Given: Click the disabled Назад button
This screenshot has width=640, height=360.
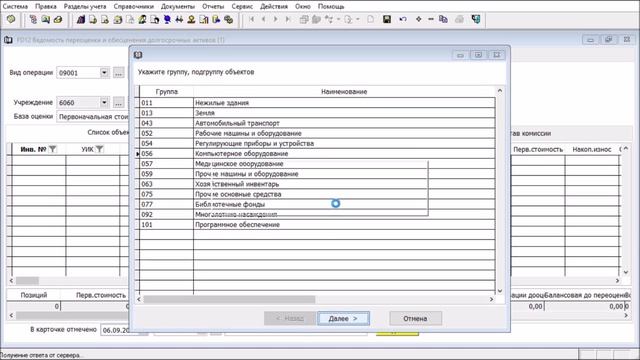Looking at the screenshot, I should (290, 318).
